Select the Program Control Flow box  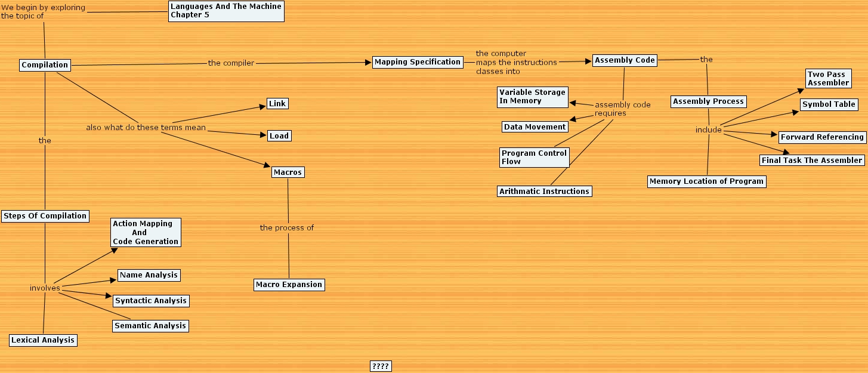pos(534,156)
